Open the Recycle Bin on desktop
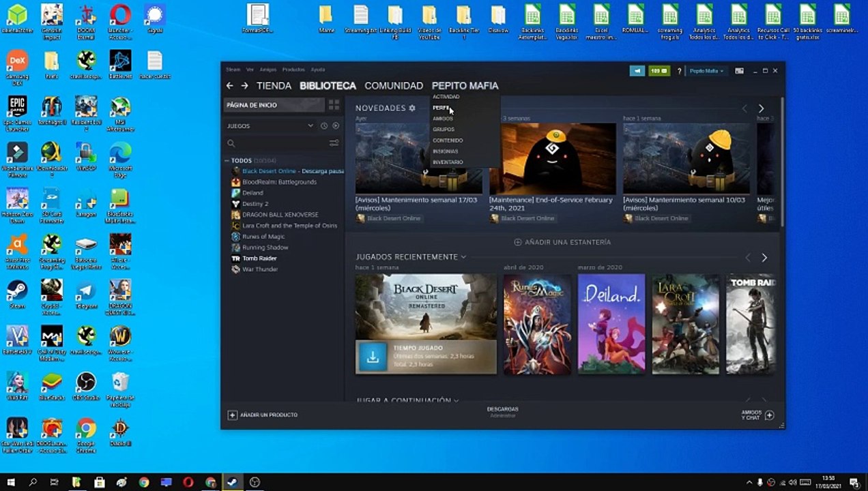Screen dimensions: 868x491 (120, 389)
